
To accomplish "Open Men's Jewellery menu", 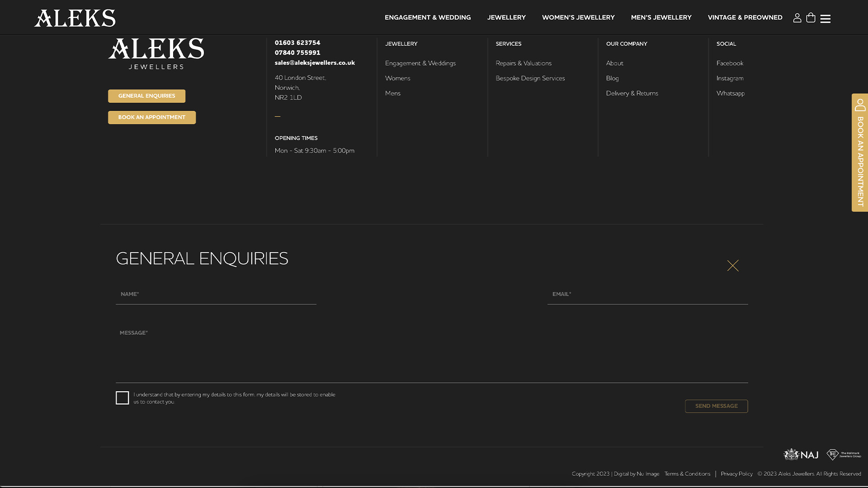I will (661, 18).
